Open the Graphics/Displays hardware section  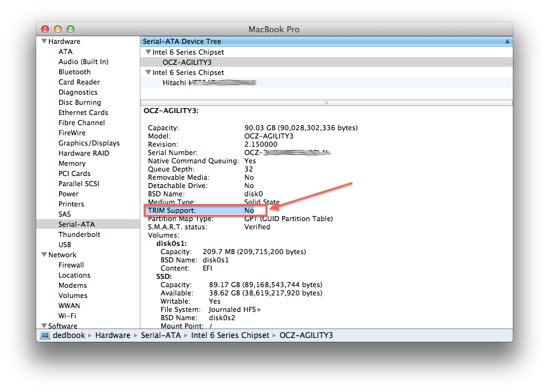88,143
